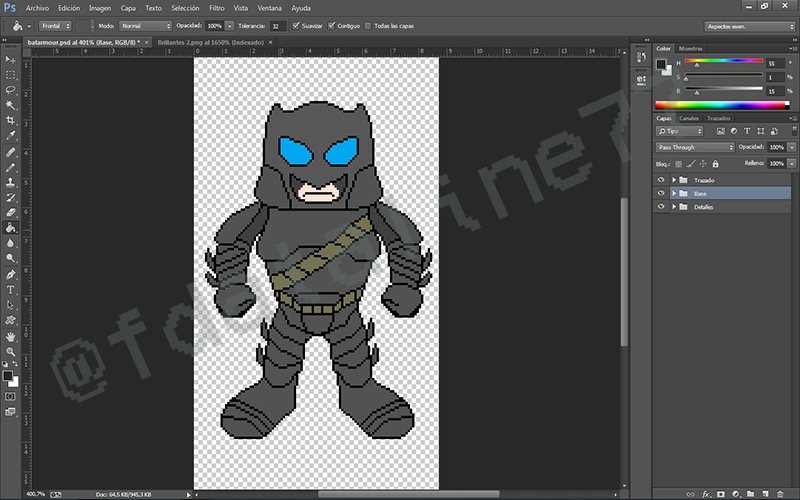The height and width of the screenshot is (500, 800).
Task: Toggle lock image pixels brush icon
Action: coord(690,164)
